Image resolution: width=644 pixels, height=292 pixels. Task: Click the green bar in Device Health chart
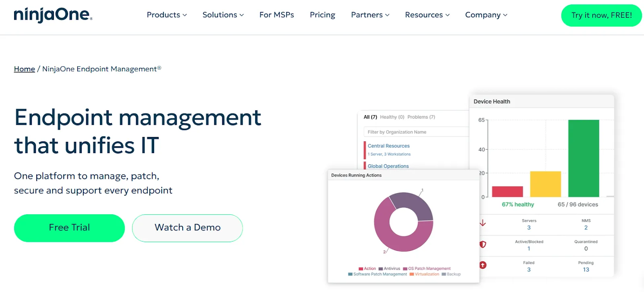584,158
